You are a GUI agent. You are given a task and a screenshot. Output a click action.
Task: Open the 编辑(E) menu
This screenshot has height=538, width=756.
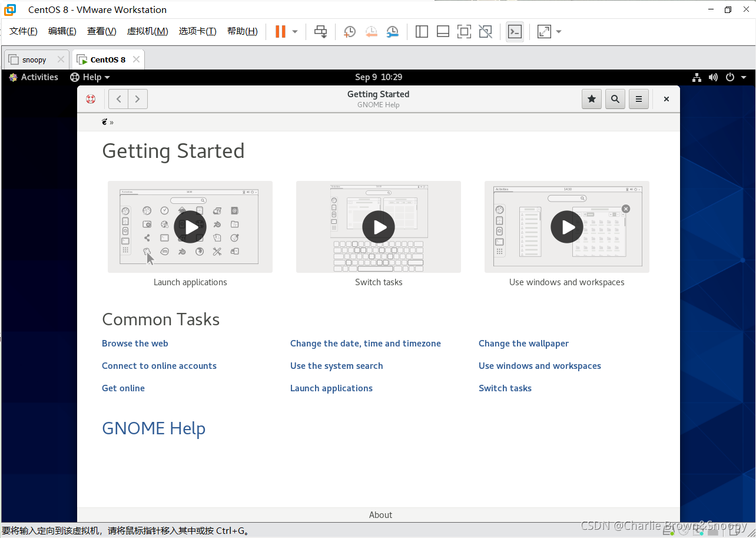pyautogui.click(x=62, y=31)
